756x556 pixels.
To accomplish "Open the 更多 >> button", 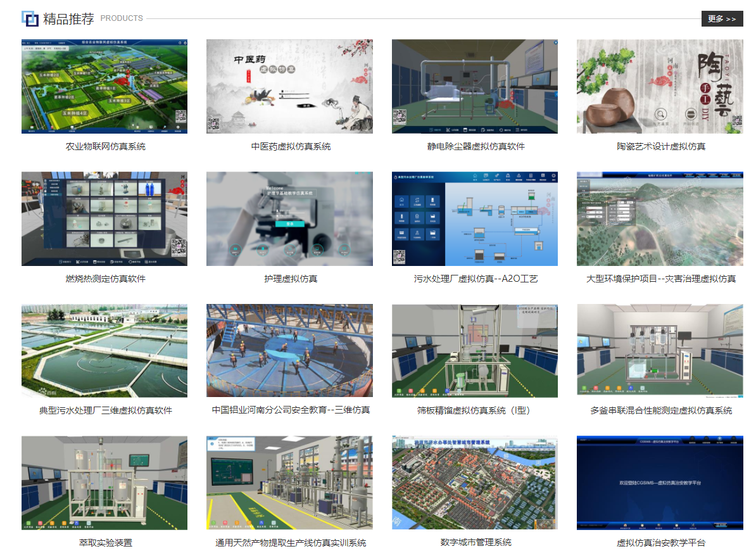I will (x=722, y=19).
